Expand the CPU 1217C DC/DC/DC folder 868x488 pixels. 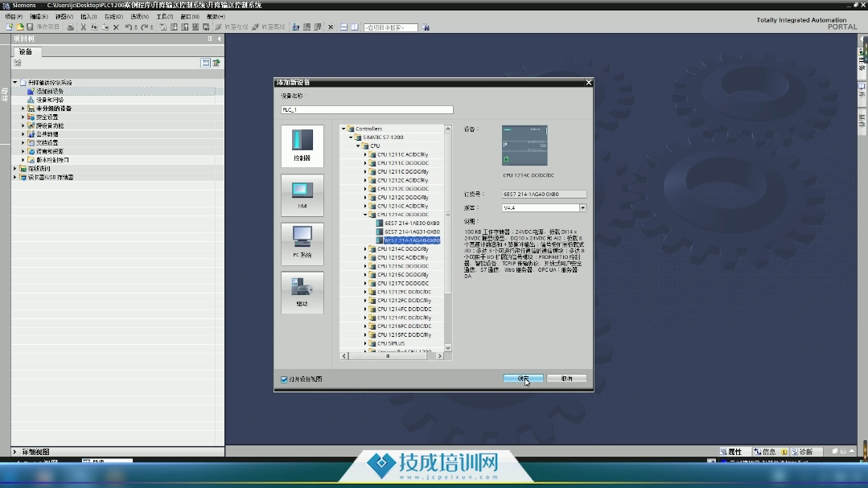[x=365, y=283]
